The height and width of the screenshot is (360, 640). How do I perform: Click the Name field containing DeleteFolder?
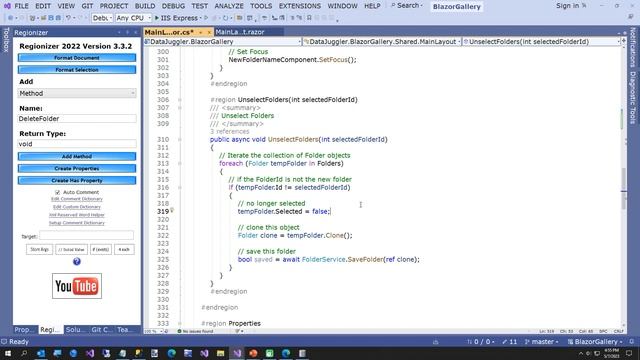tap(77, 119)
